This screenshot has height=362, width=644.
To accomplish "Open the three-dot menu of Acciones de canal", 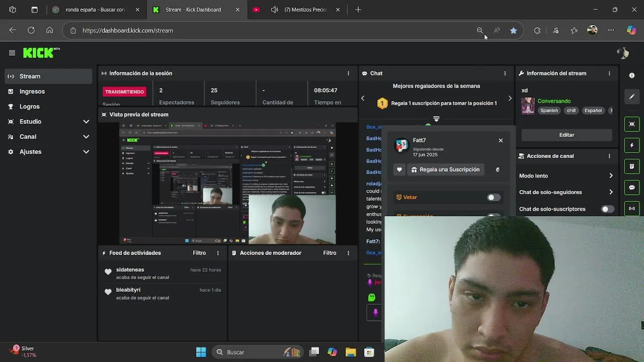I will click(x=609, y=156).
